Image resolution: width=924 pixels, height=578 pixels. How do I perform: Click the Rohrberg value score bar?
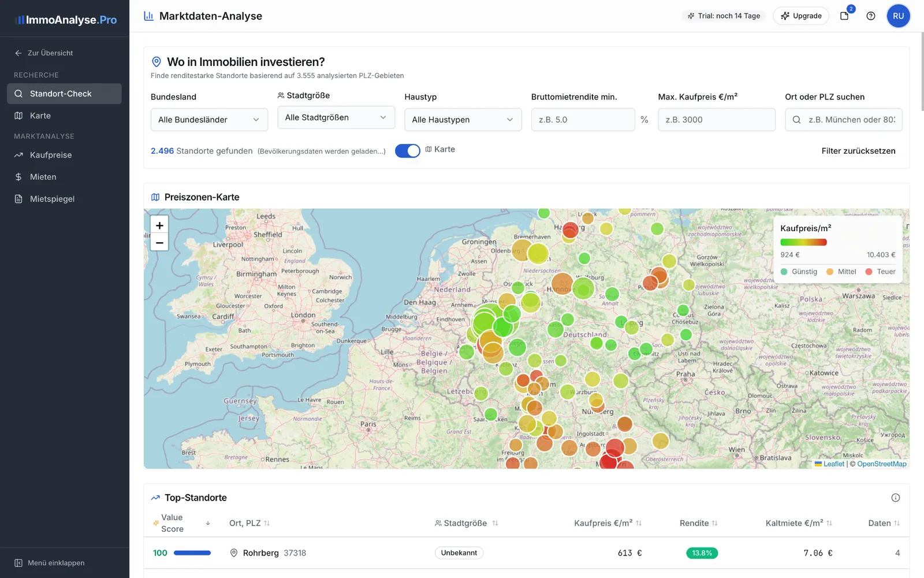[x=192, y=553]
